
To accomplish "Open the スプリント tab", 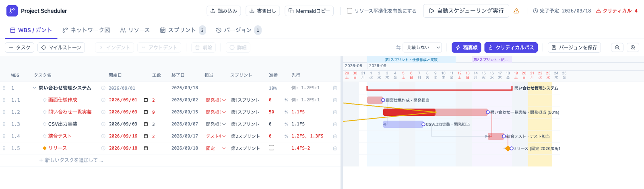I will [x=183, y=30].
